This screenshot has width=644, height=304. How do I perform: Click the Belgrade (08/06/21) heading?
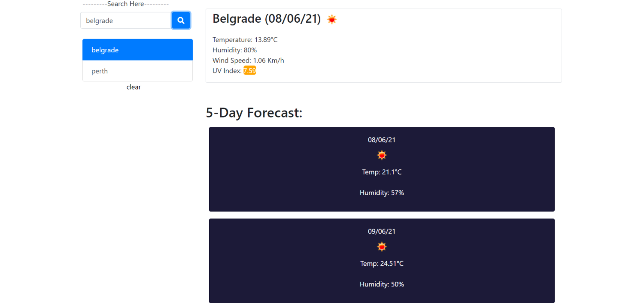click(x=266, y=18)
